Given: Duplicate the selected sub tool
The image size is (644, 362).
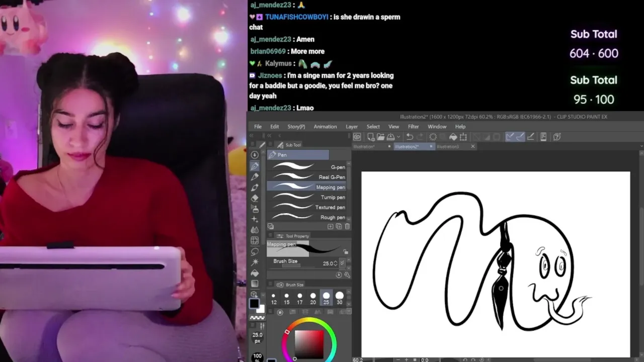Looking at the screenshot, I should [339, 226].
